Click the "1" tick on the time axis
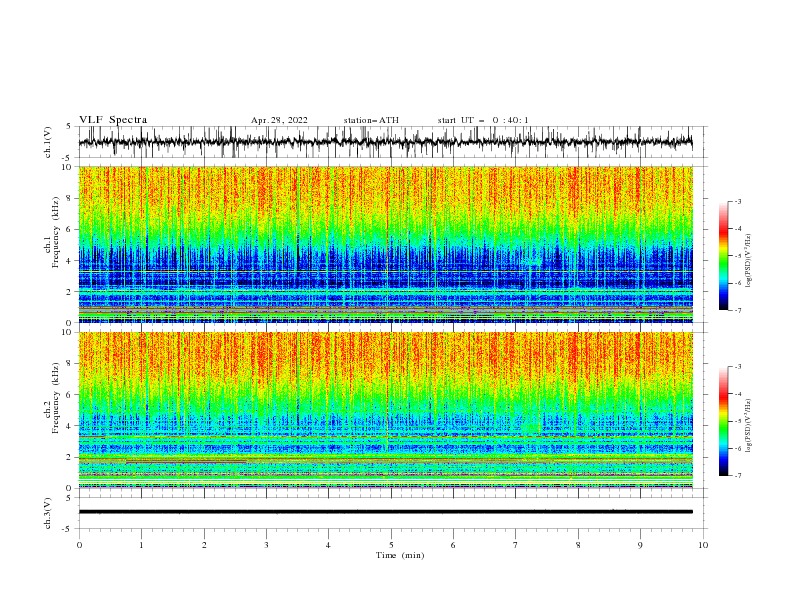This screenshot has width=792, height=612. [141, 545]
